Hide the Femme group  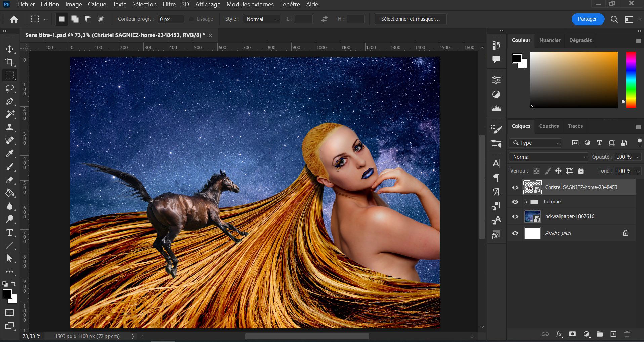pyautogui.click(x=515, y=202)
